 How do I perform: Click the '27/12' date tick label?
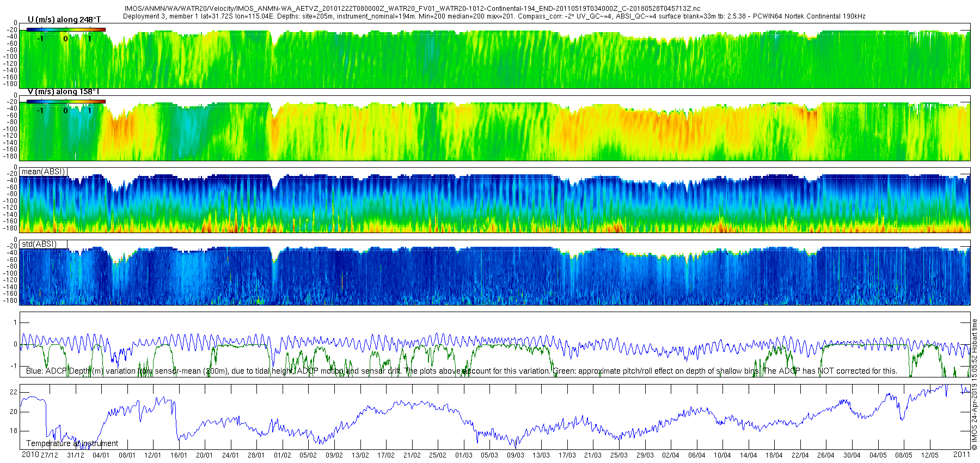click(x=50, y=455)
